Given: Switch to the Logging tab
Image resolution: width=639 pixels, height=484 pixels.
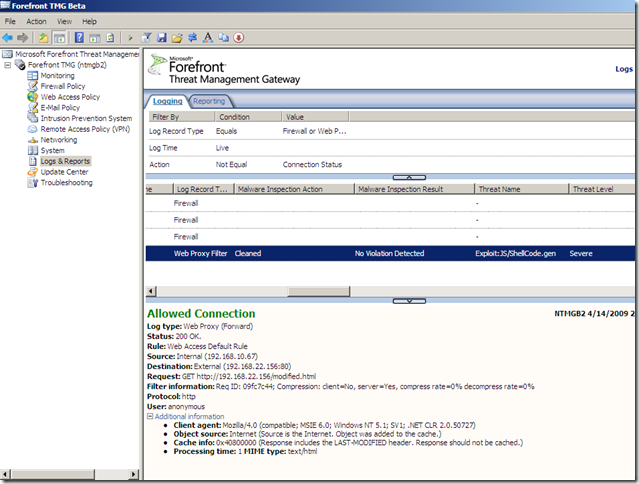Looking at the screenshot, I should (167, 101).
